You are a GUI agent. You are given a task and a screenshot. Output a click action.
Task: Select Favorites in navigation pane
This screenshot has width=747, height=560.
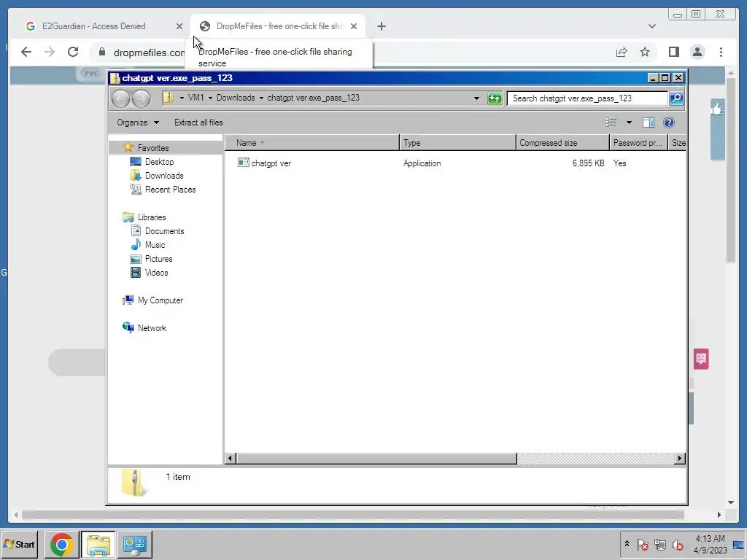click(x=153, y=147)
